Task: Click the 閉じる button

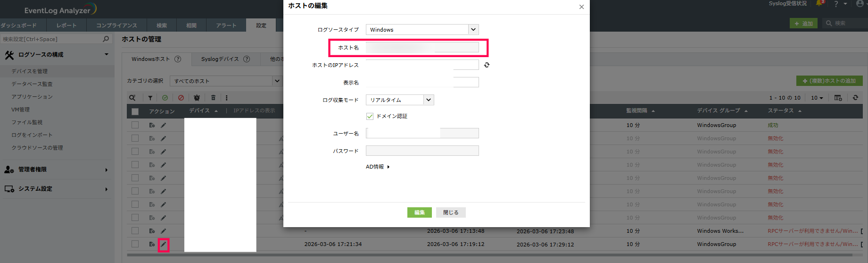Action: click(x=451, y=212)
